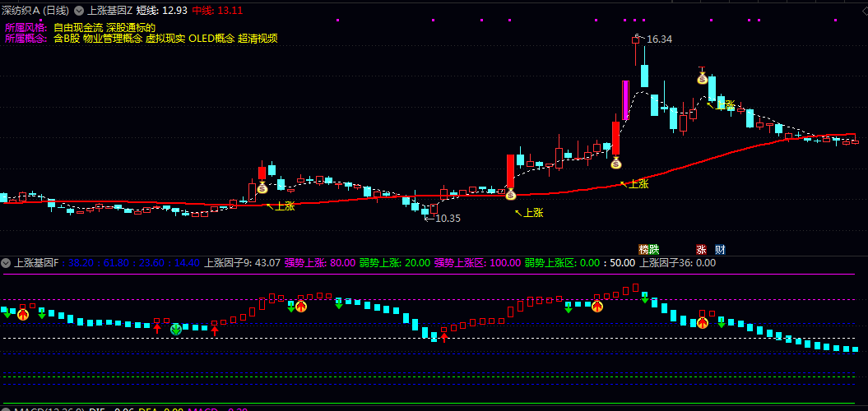868x411 pixels.
Task: Click the 上涨基因F indicator name
Action: tap(36, 263)
